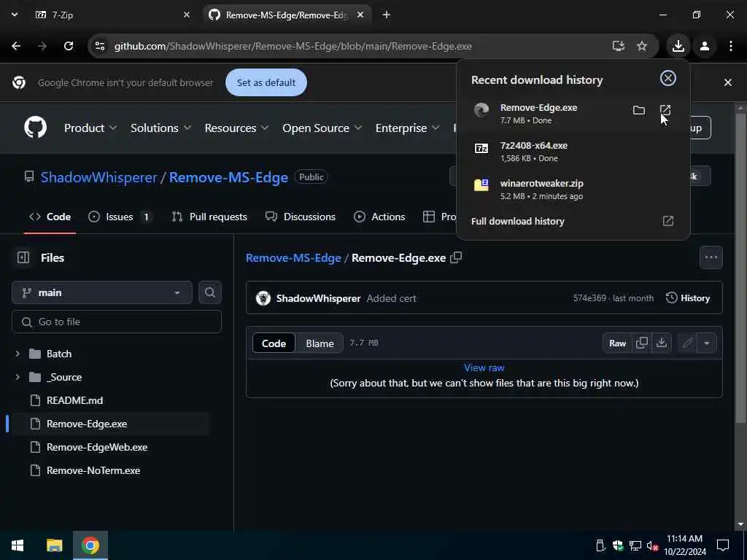This screenshot has width=747, height=560.
Task: Collapse the Files tree side panel
Action: point(23,257)
